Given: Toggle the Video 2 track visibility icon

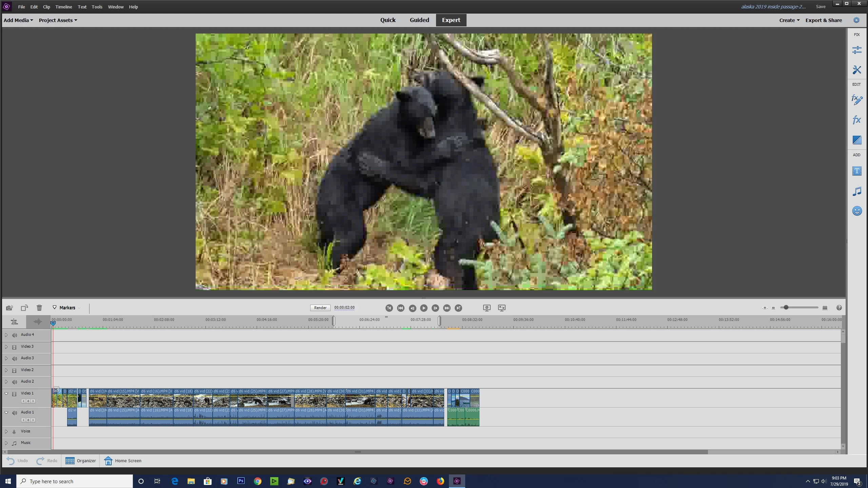Looking at the screenshot, I should click(14, 370).
